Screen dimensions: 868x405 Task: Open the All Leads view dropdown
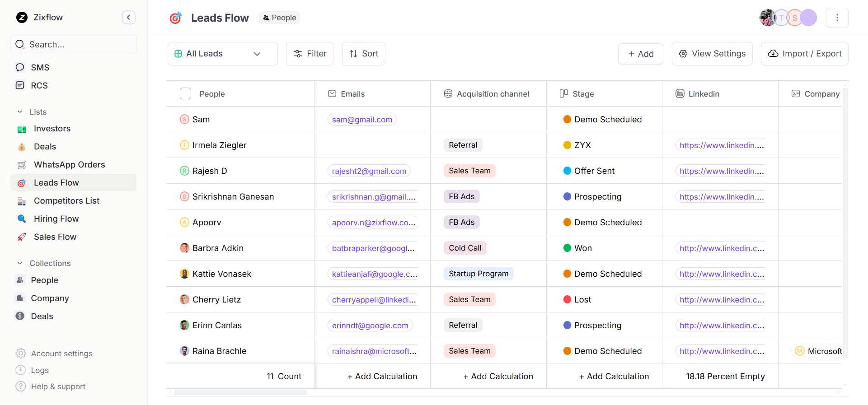tap(222, 54)
